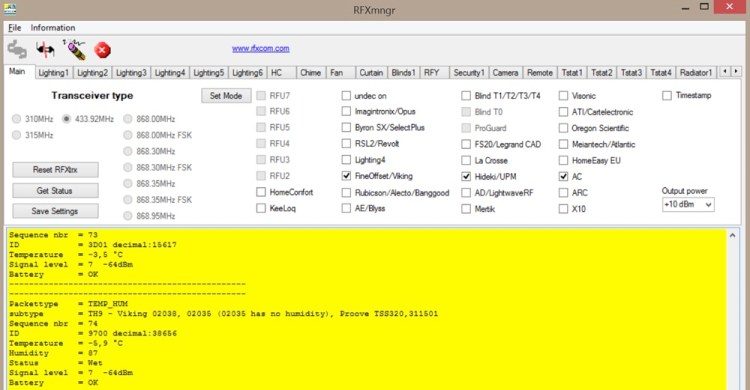Click the Get Status button
Viewport: 750px width, 390px height.
(x=55, y=190)
